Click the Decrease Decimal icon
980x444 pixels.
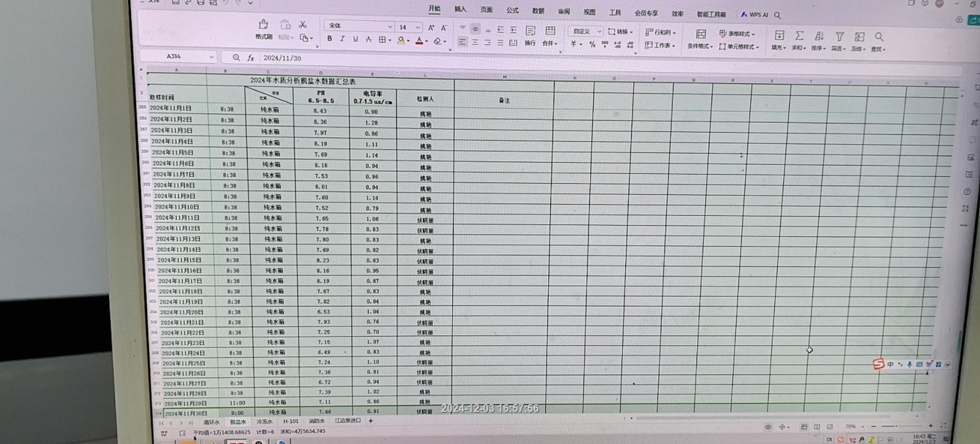coord(630,45)
